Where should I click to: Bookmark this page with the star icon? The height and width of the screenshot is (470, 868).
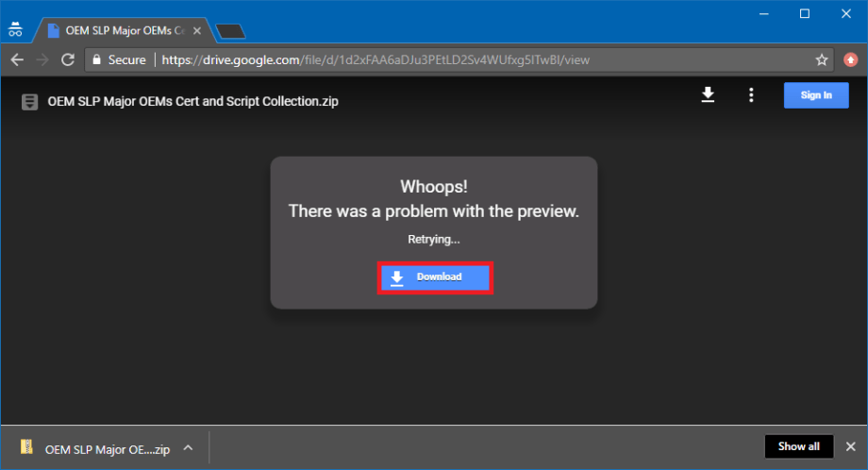tap(822, 59)
